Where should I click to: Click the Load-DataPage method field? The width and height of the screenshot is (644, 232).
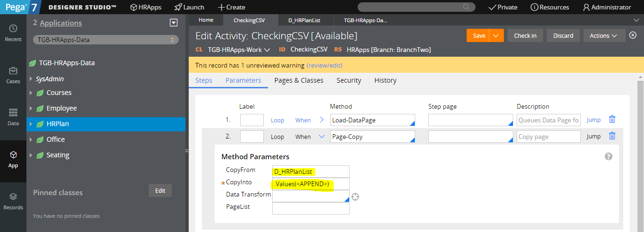pyautogui.click(x=373, y=120)
